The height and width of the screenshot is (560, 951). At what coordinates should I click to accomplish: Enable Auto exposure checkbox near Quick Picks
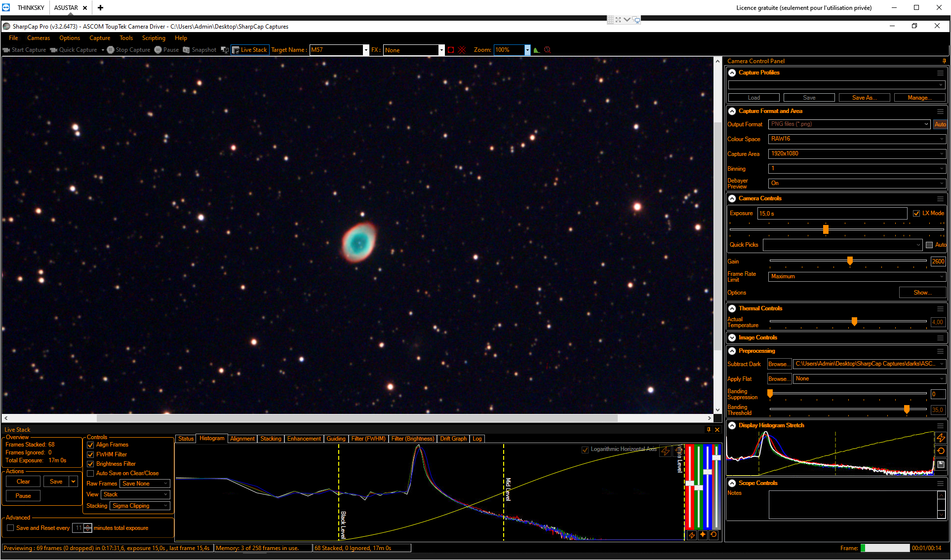point(929,245)
